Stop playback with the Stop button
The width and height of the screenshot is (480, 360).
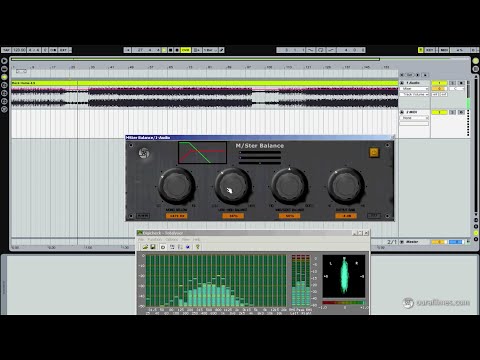pyautogui.click(x=170, y=50)
